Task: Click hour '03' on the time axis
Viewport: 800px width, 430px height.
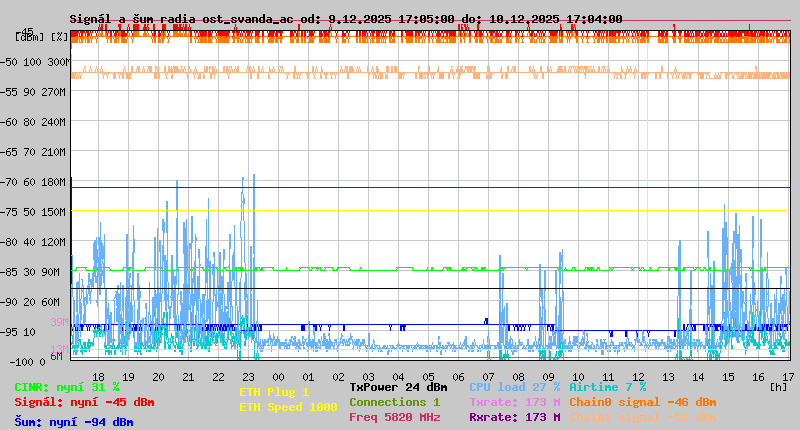Action: click(368, 377)
